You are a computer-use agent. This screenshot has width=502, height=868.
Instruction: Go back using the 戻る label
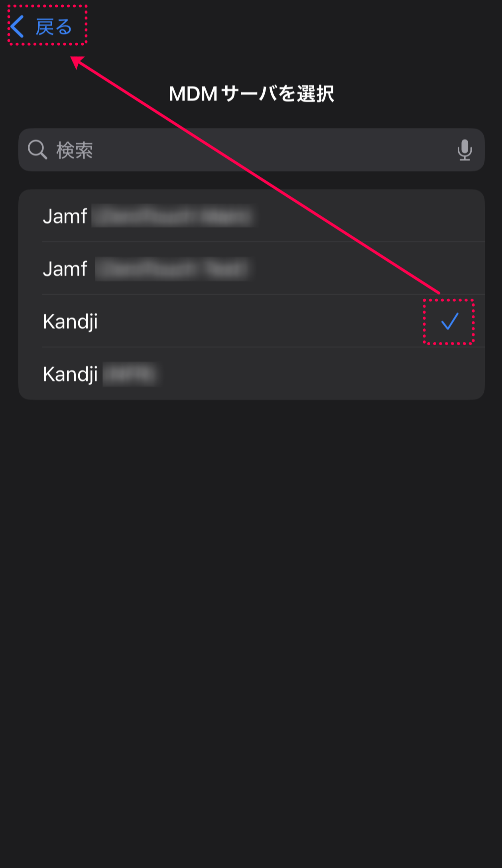point(54,27)
